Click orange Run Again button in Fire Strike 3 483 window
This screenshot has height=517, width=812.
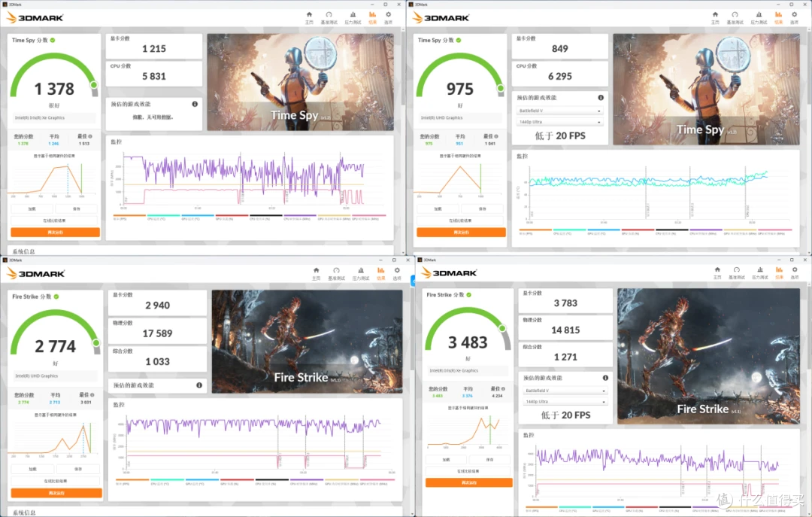point(468,483)
